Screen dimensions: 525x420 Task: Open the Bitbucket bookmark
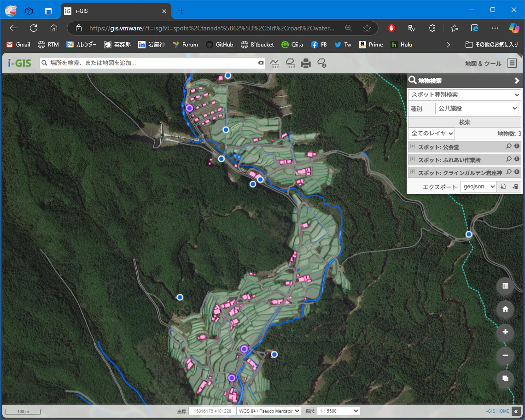(257, 45)
